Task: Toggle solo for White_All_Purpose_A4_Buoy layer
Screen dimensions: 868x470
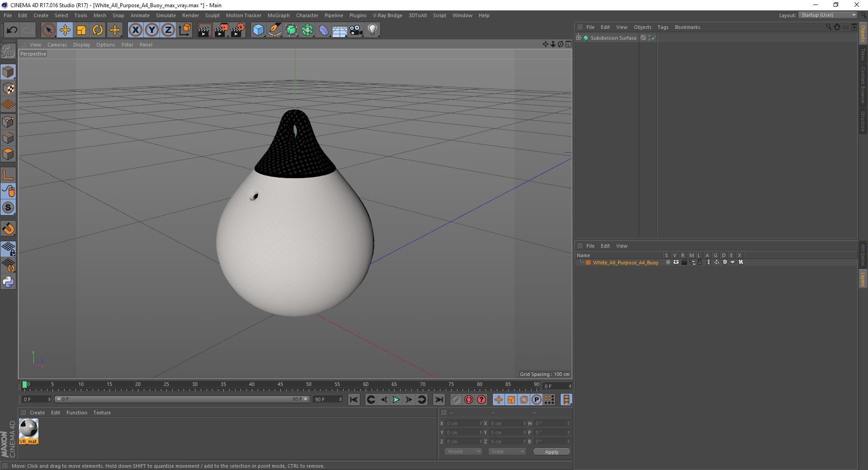Action: click(x=668, y=263)
